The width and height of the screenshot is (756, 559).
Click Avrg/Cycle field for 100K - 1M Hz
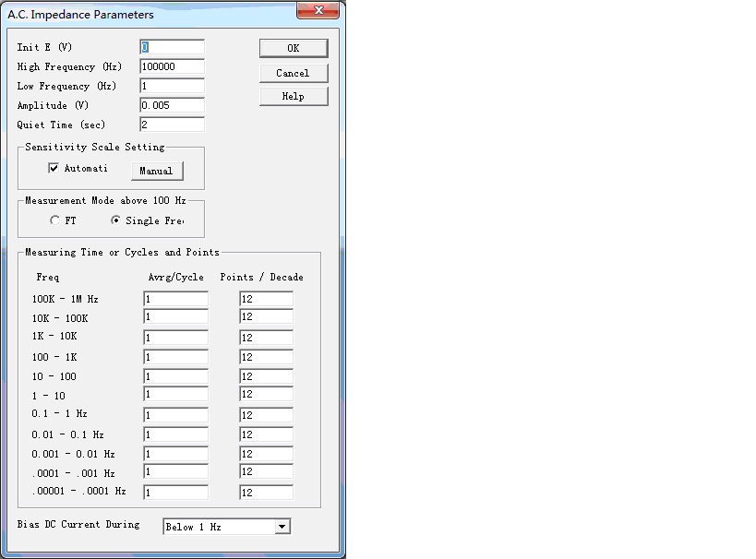[x=176, y=299]
